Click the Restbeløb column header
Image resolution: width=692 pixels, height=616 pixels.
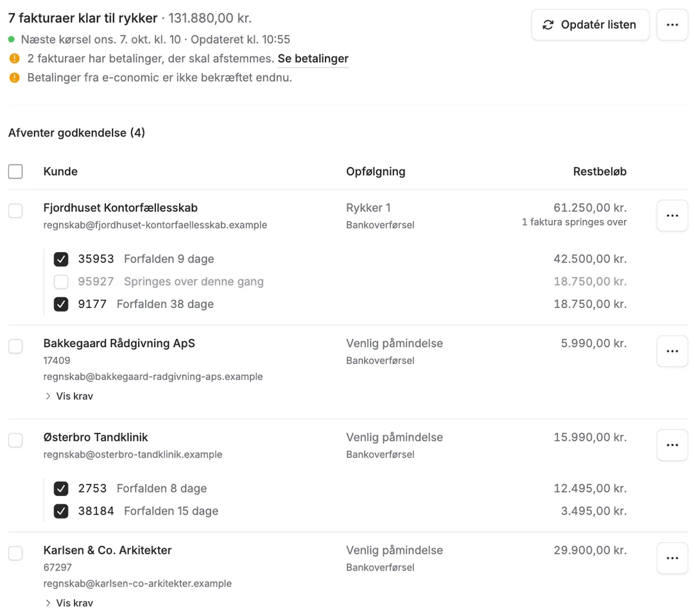[600, 172]
